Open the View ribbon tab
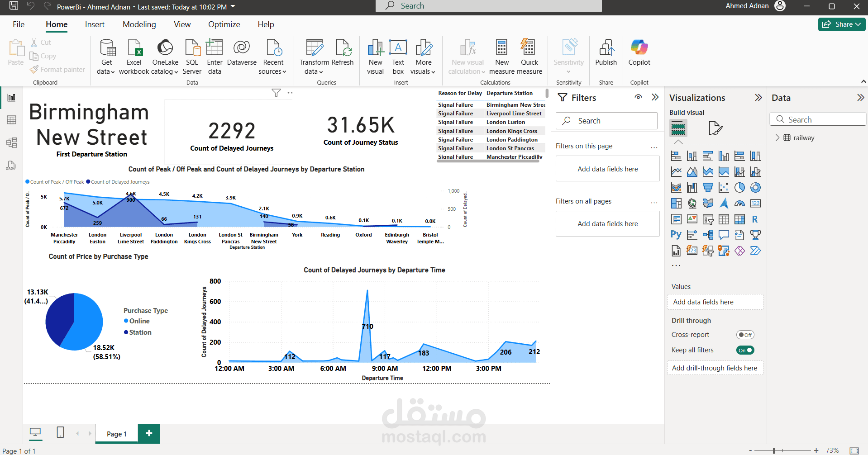Image resolution: width=868 pixels, height=455 pixels. pyautogui.click(x=182, y=24)
